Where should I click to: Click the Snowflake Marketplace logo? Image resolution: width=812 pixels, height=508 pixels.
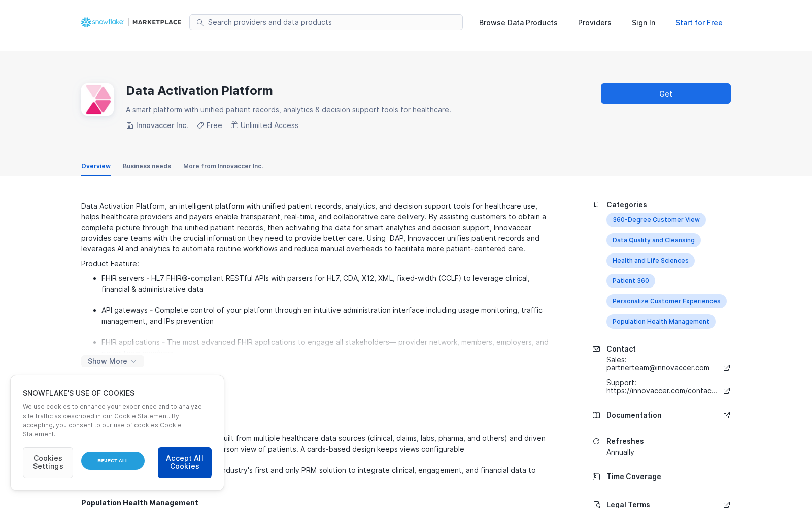(131, 22)
